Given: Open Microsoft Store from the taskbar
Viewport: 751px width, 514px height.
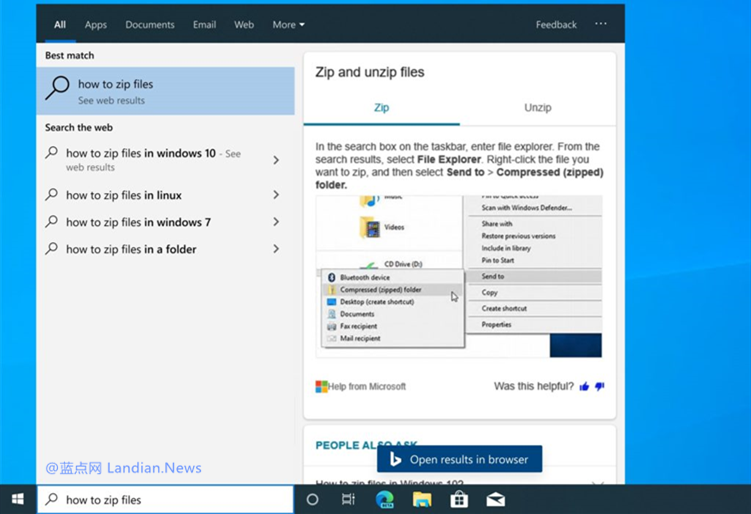Looking at the screenshot, I should (459, 499).
